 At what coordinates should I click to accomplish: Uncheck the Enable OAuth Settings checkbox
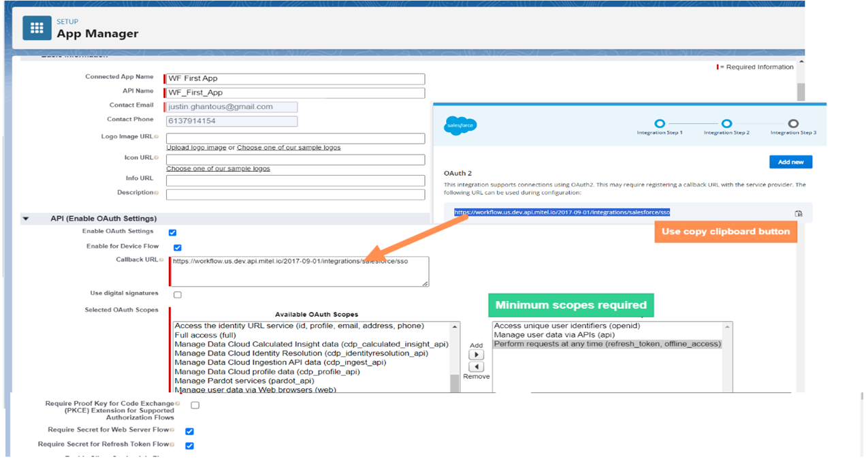[x=173, y=233]
